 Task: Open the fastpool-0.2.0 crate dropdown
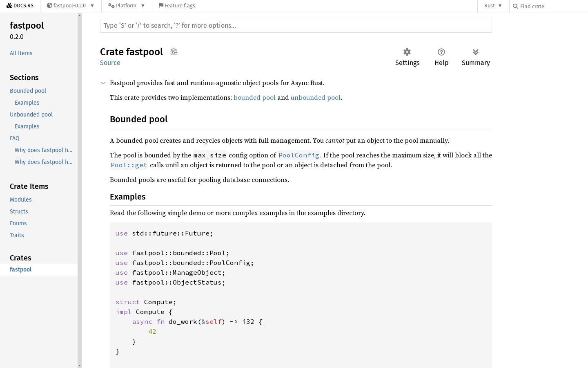click(x=71, y=6)
